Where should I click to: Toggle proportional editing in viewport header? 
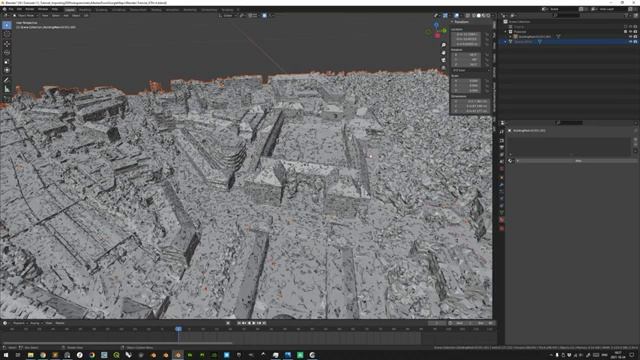pos(264,16)
